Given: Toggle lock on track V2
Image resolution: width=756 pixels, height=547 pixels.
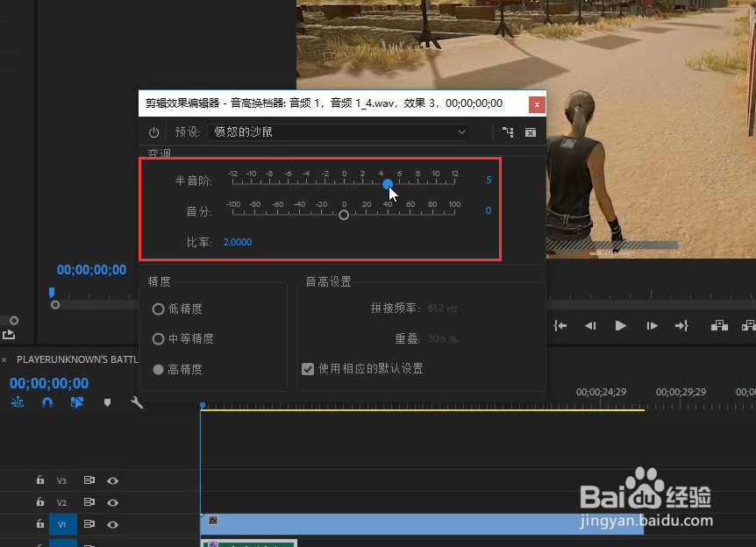Looking at the screenshot, I should (x=40, y=501).
